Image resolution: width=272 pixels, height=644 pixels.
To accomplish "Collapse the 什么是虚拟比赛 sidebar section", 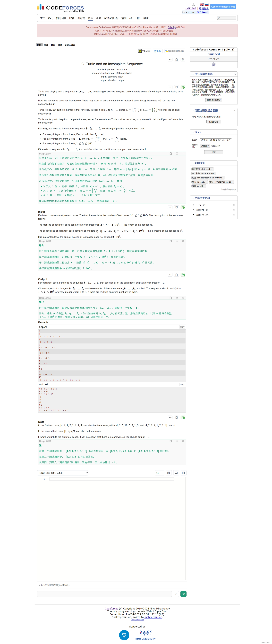I will pyautogui.click(x=235, y=74).
